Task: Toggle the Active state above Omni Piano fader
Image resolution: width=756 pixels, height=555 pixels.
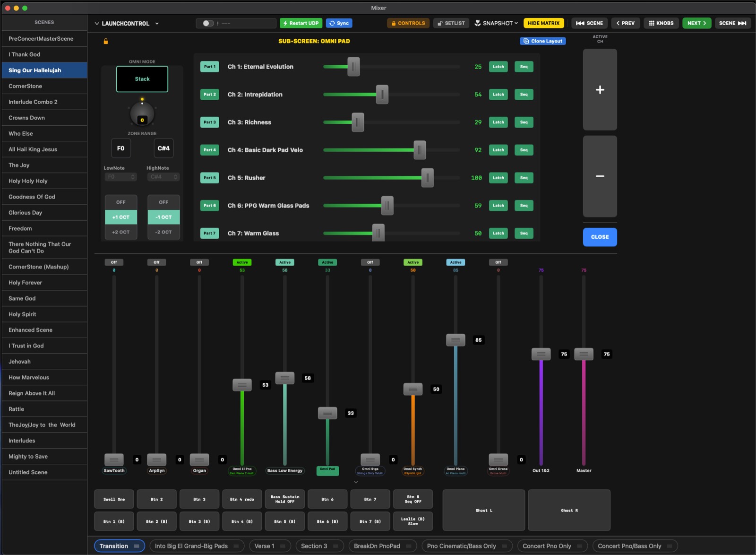Action: point(455,262)
